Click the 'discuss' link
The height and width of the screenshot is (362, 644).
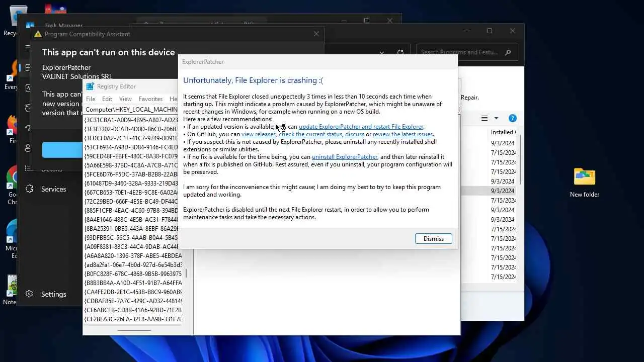355,134
